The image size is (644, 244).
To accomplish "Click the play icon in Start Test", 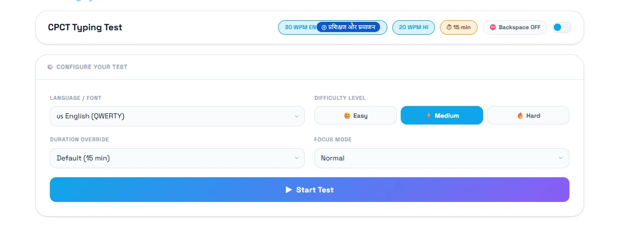I will [x=289, y=190].
